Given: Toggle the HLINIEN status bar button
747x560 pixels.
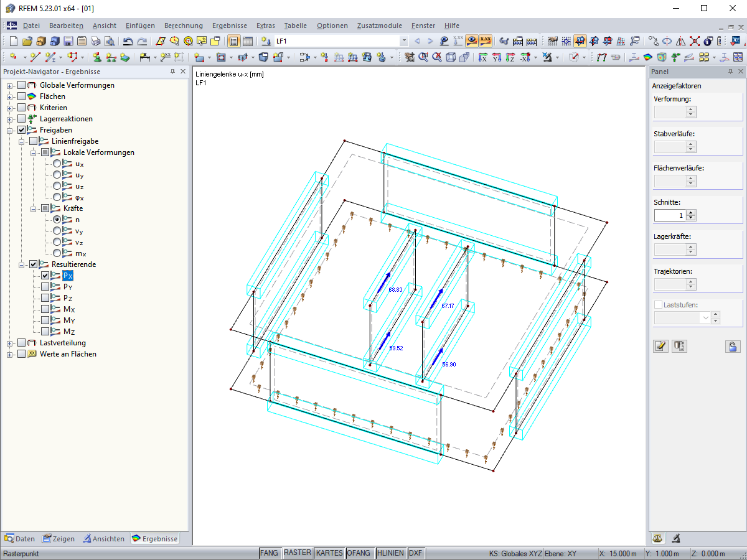Looking at the screenshot, I should coord(391,553).
